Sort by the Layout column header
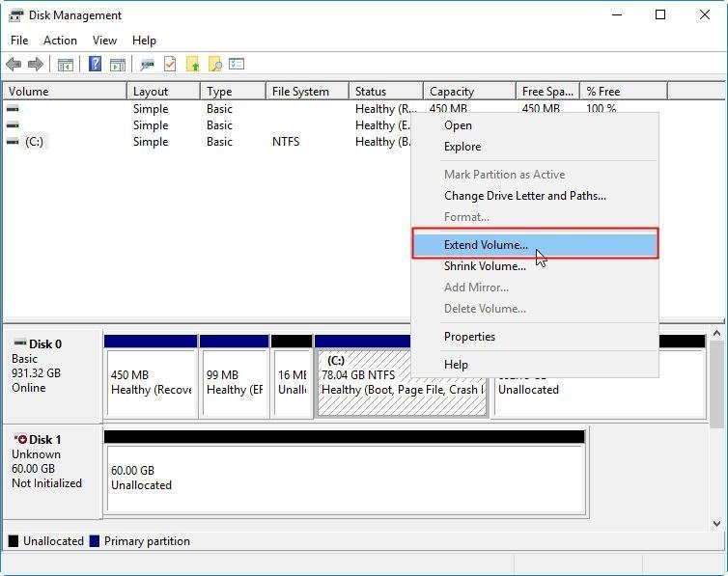The image size is (728, 576). click(151, 92)
